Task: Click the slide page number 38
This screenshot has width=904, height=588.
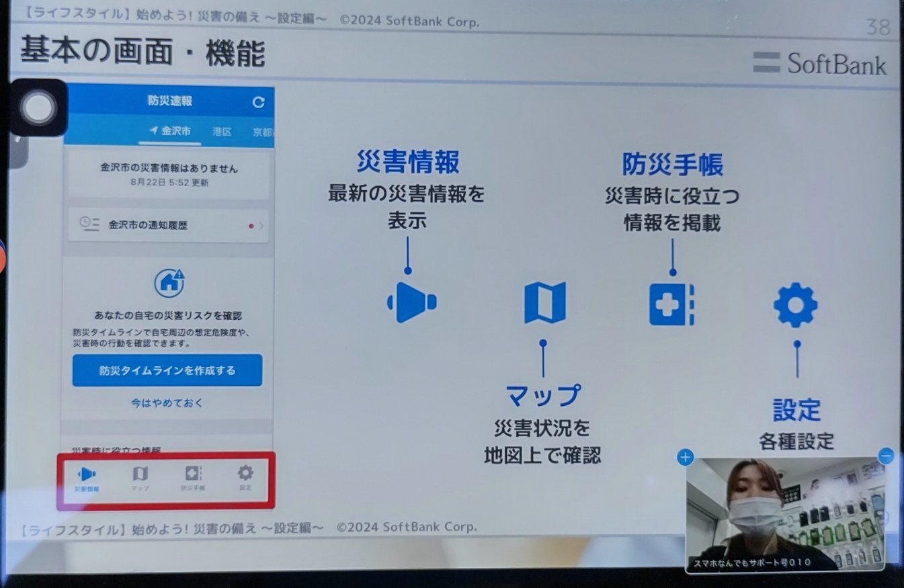Action: click(878, 28)
